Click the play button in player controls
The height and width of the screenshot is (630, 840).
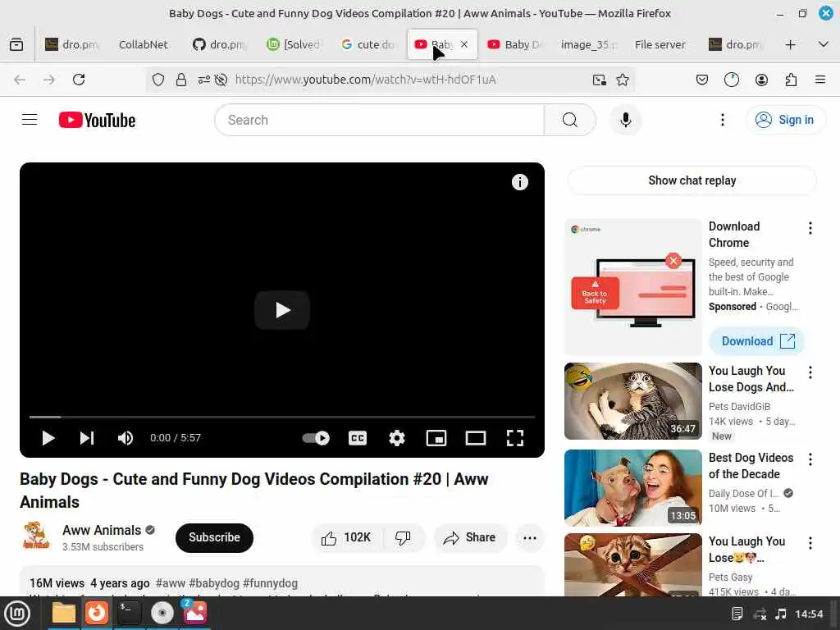click(x=48, y=438)
